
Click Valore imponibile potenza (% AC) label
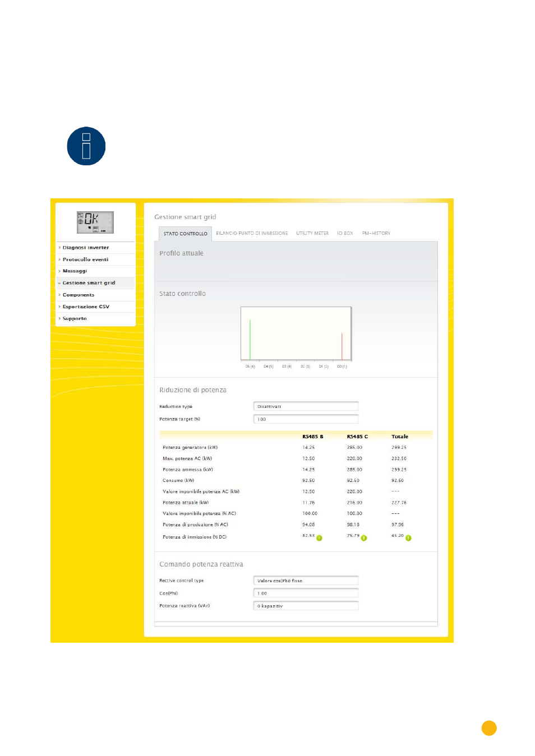coord(200,513)
